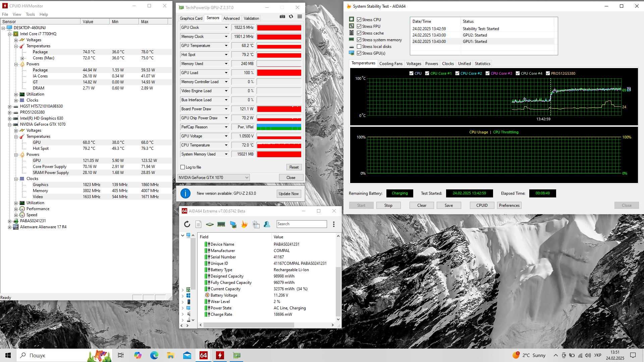
Task: Click the GPU Load red bar graph in GPU-Z
Action: 279,73
